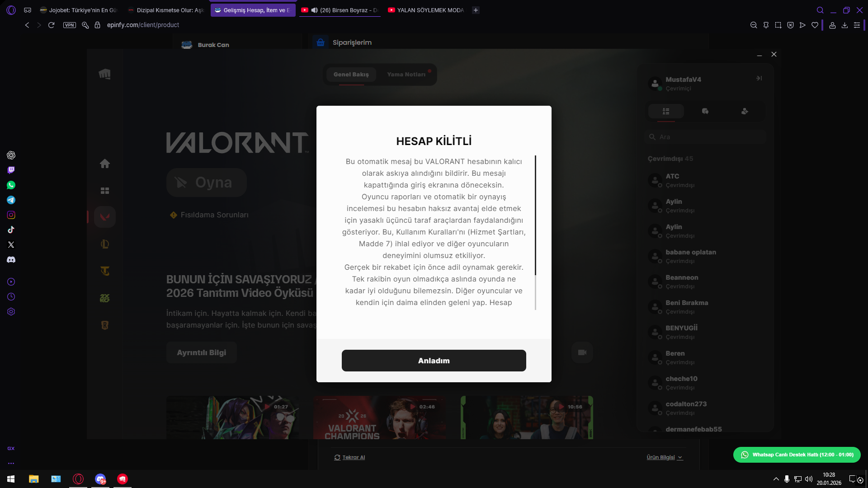The height and width of the screenshot is (488, 868).
Task: Toggle the VPN badge
Action: pyautogui.click(x=70, y=25)
